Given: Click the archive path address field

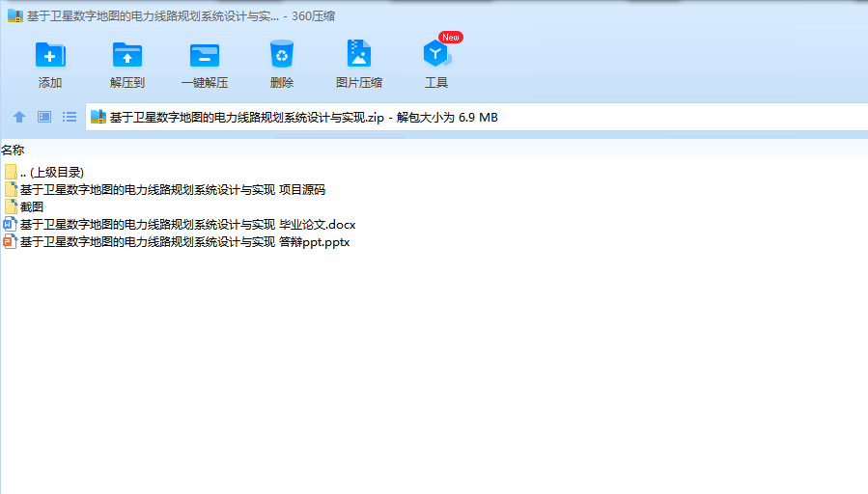Looking at the screenshot, I should coord(477,117).
